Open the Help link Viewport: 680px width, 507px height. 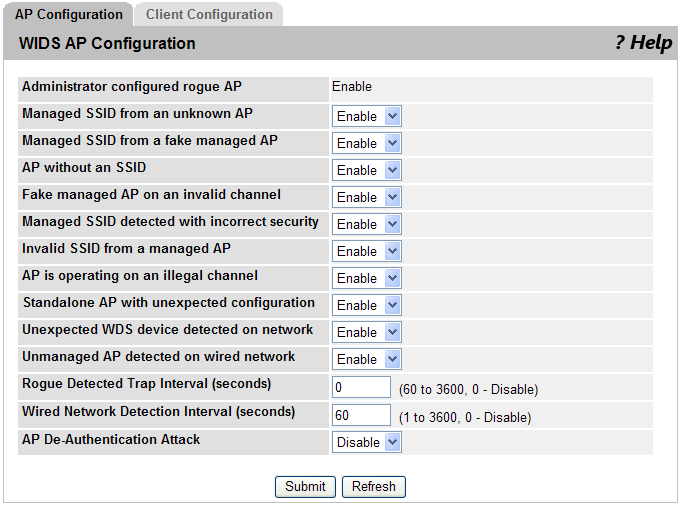[644, 43]
